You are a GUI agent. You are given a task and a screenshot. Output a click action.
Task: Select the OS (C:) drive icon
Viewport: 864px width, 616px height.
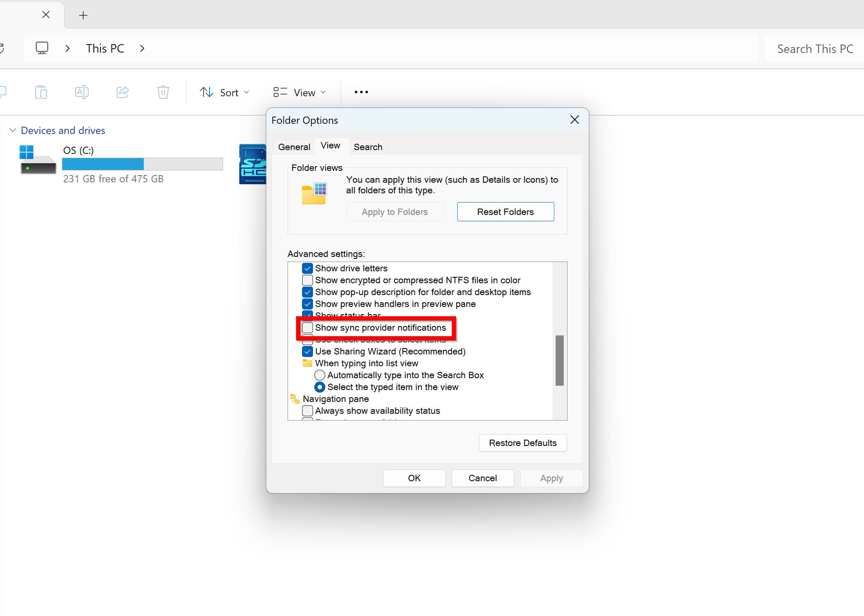point(37,160)
